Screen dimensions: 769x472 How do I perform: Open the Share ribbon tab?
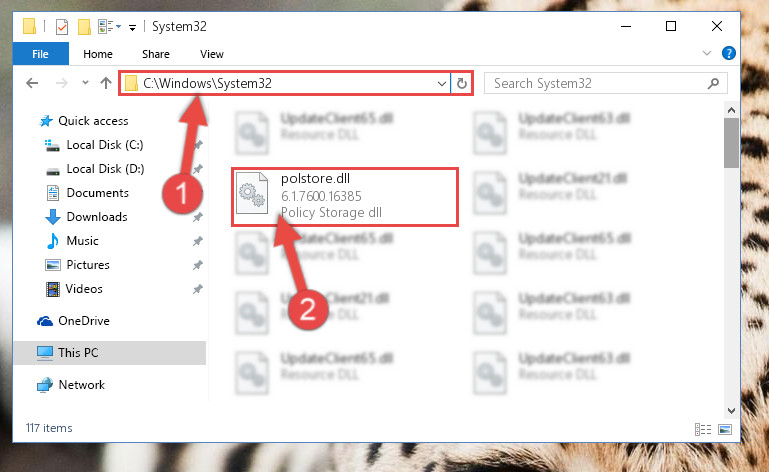tap(156, 54)
